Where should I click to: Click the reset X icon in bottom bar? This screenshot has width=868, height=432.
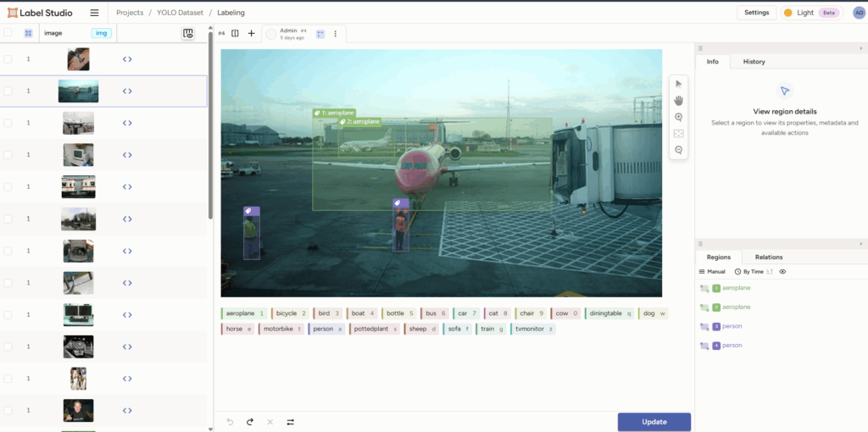(x=270, y=422)
